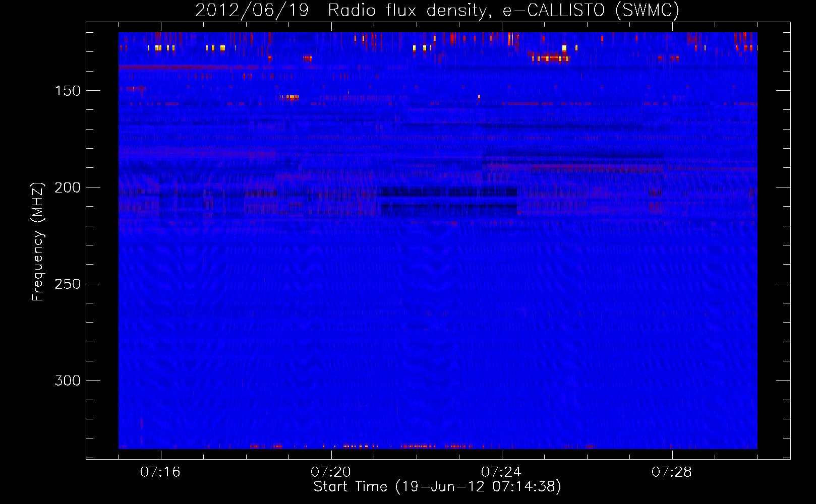
Task: Click the 200 frequency tick label
Action: click(x=68, y=187)
